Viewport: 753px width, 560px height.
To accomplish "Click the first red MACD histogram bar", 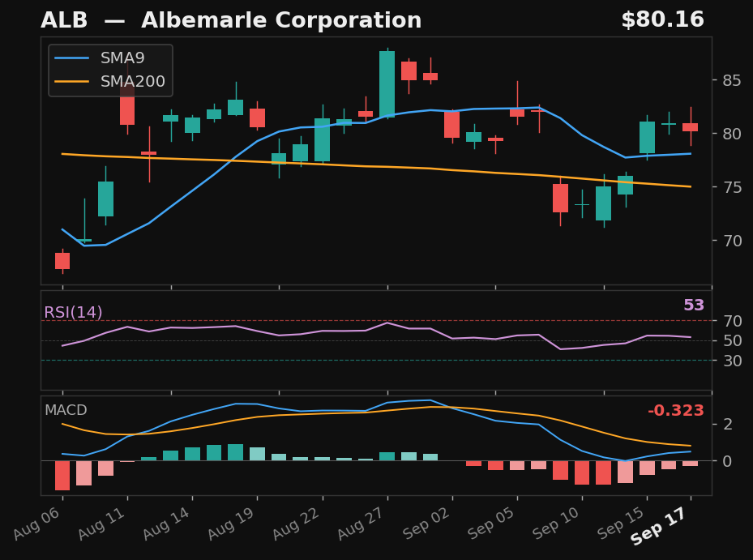I will (x=62, y=476).
